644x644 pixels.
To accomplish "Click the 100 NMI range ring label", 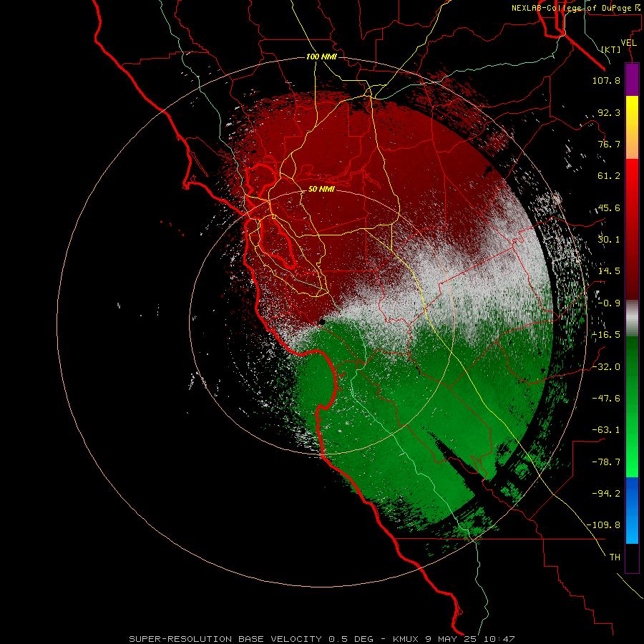I will point(321,57).
